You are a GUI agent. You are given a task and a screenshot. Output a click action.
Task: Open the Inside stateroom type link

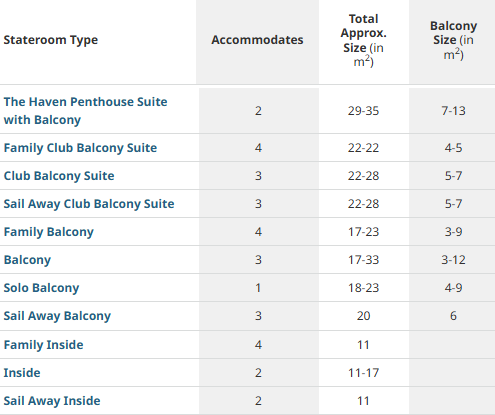click(22, 373)
